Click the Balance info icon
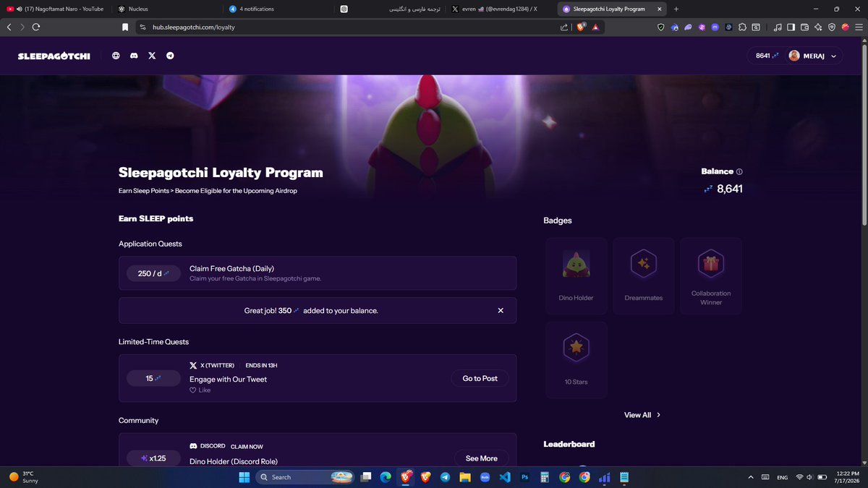This screenshot has height=488, width=868. (739, 172)
